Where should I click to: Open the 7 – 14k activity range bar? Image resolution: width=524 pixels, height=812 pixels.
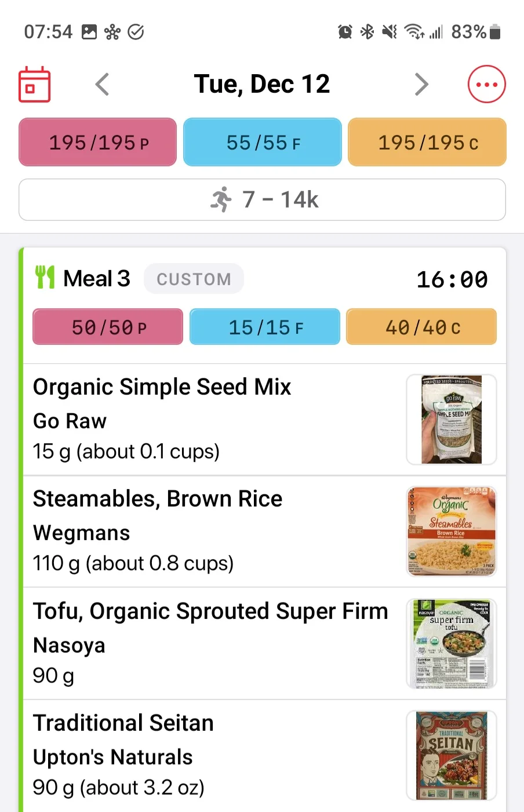pyautogui.click(x=262, y=200)
